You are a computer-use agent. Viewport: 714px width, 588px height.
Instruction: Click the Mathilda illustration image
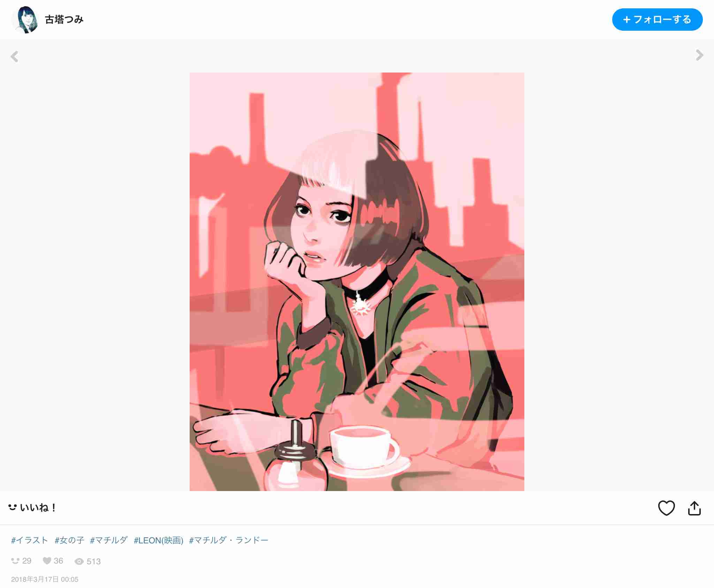(357, 281)
